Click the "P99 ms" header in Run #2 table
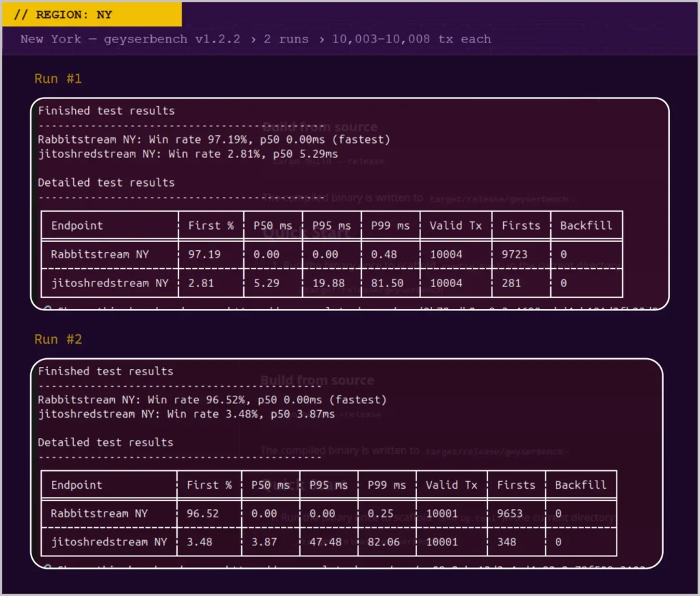700x596 pixels. point(387,485)
